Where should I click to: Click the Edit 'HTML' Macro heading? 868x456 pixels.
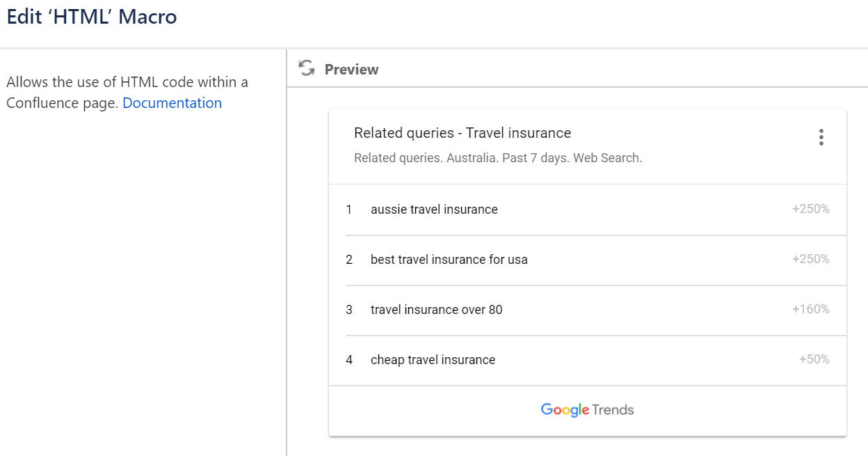click(x=92, y=17)
